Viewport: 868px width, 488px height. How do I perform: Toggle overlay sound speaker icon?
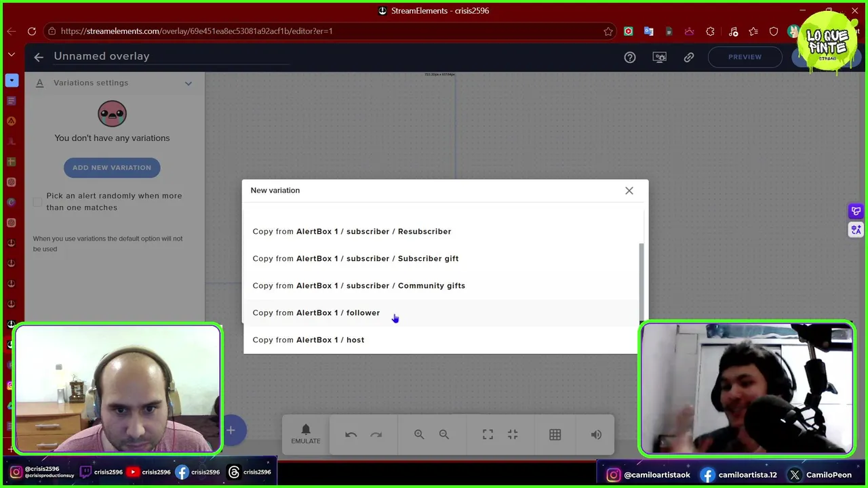pos(596,434)
